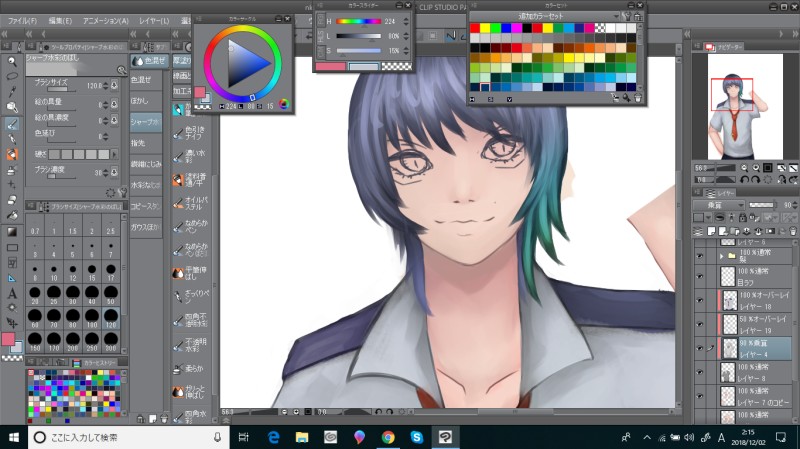The height and width of the screenshot is (449, 800).
Task: Open the アニメーション(A) menu
Action: point(106,21)
